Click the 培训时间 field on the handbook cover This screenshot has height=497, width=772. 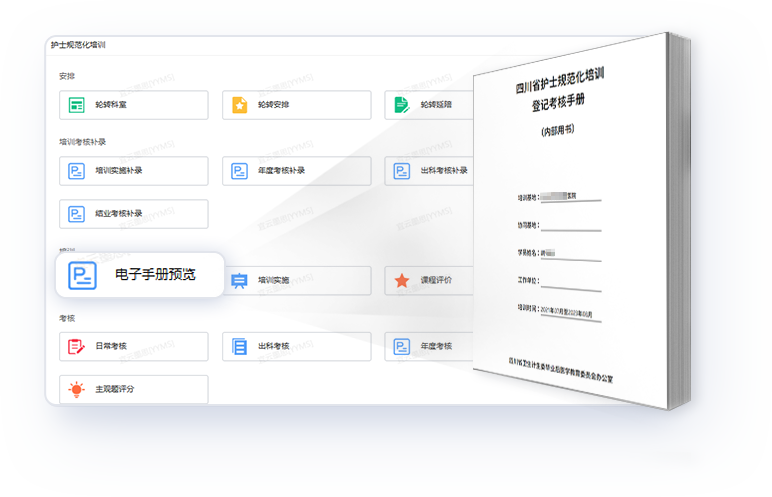pyautogui.click(x=558, y=312)
